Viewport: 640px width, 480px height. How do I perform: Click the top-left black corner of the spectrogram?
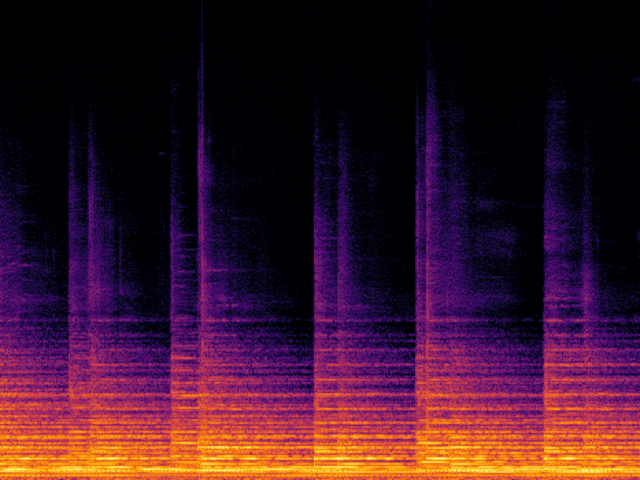[x=8, y=8]
